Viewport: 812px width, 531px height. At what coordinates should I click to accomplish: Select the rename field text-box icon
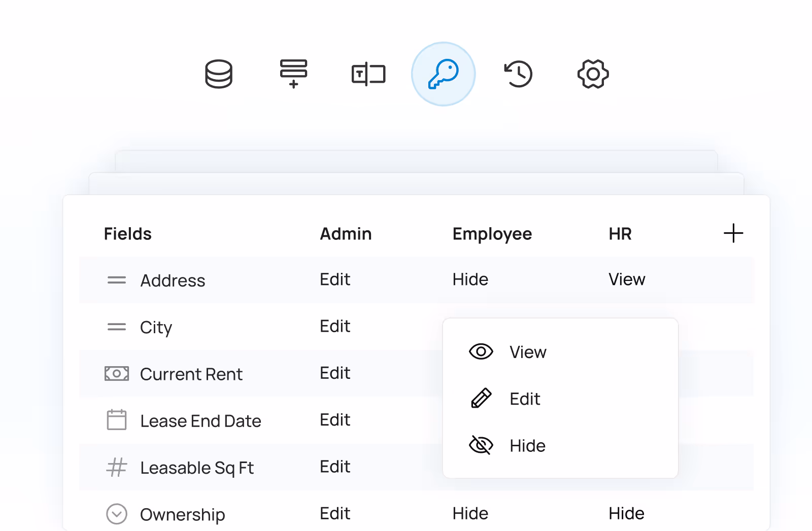(x=368, y=75)
